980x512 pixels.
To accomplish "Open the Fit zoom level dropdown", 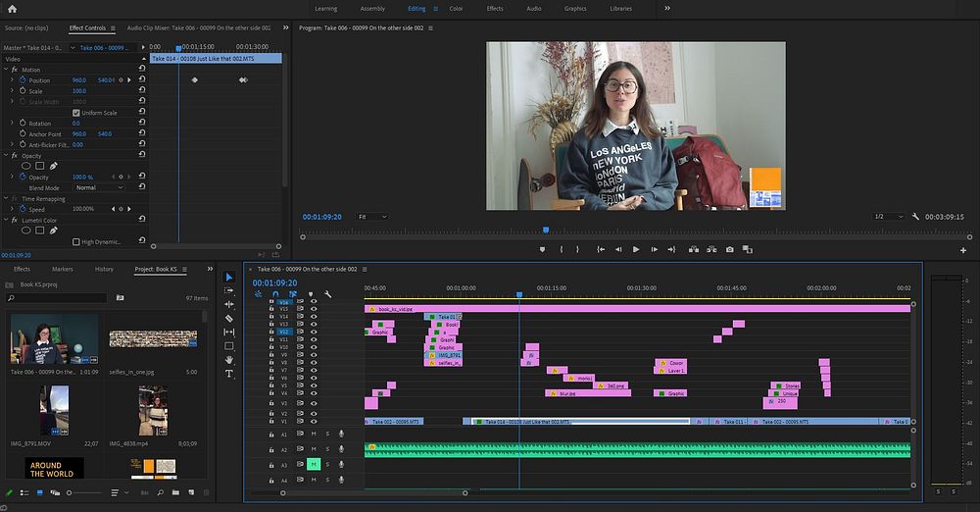I will pos(371,217).
